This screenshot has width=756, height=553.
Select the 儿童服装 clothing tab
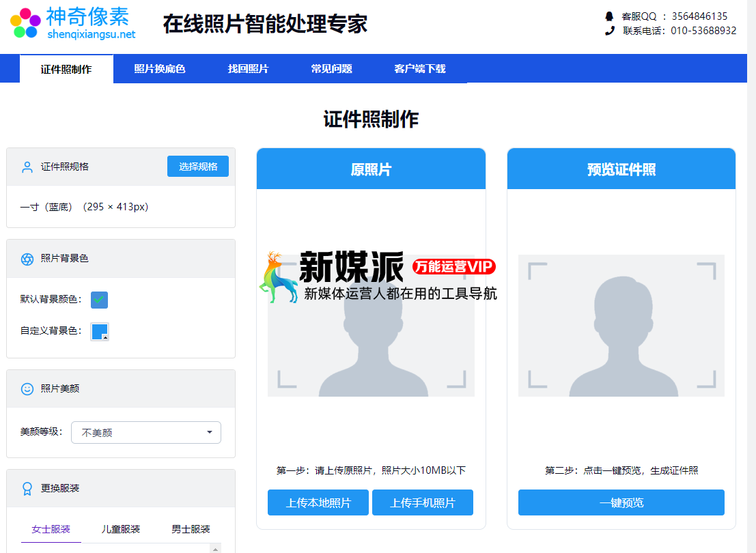coord(120,529)
